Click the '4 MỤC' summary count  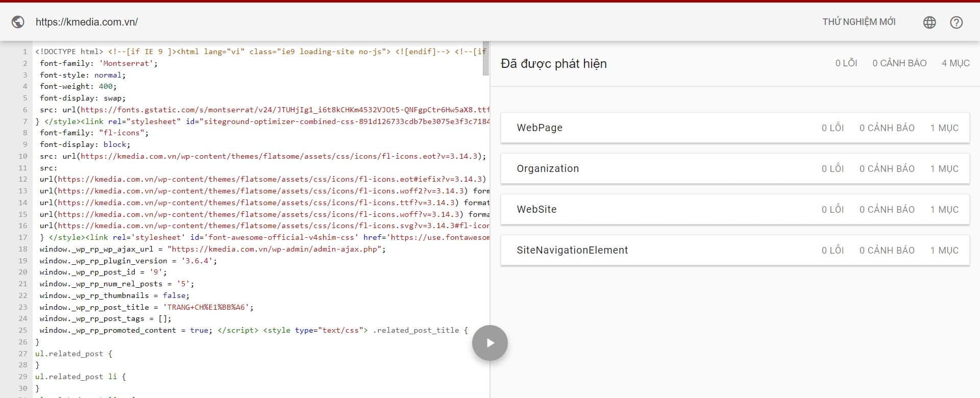[x=955, y=63]
